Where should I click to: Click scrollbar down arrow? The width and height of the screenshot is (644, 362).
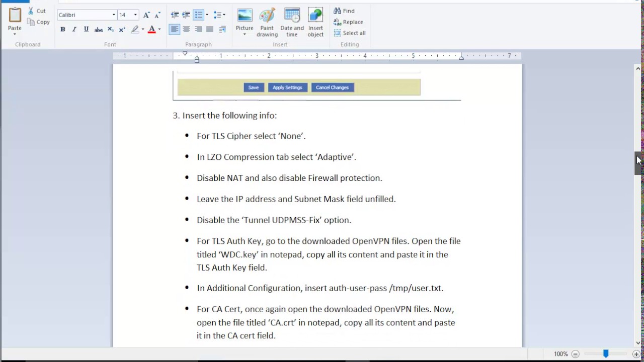(638, 343)
